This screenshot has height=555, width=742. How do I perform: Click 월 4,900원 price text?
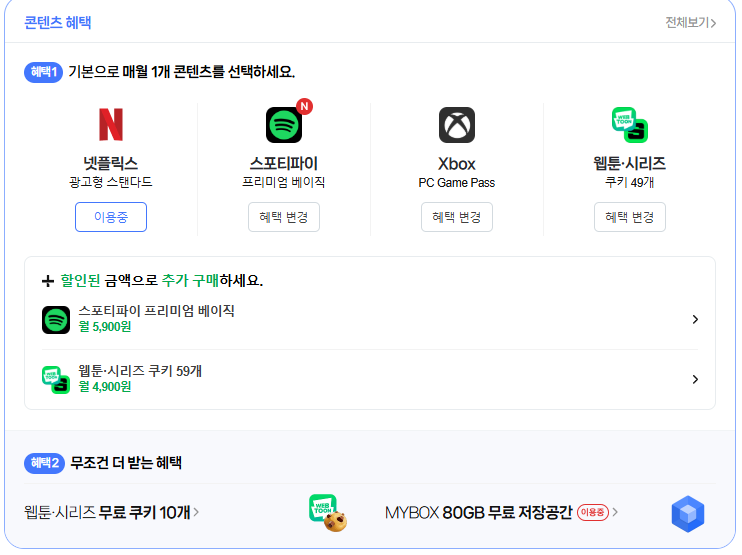[x=105, y=387]
